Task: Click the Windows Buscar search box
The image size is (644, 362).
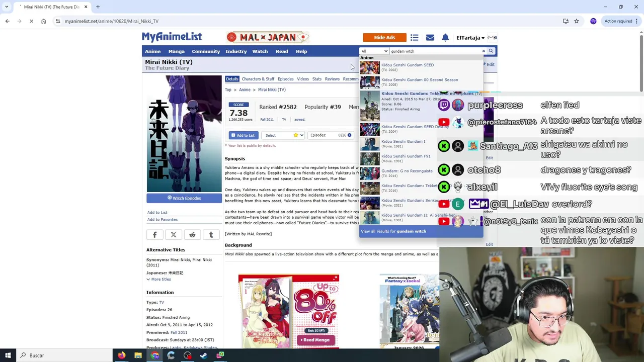Action: (63, 355)
